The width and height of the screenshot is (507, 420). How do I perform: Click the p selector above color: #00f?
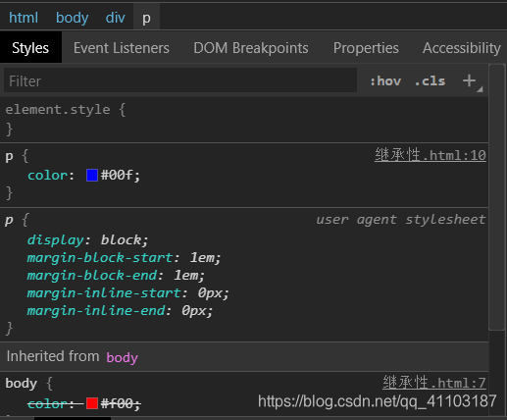coord(9,156)
